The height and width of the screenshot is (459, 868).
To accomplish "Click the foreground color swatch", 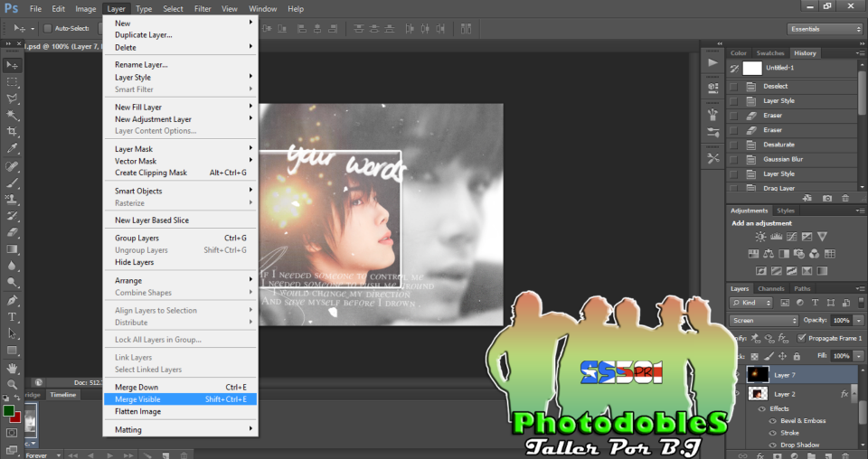I will click(x=8, y=411).
